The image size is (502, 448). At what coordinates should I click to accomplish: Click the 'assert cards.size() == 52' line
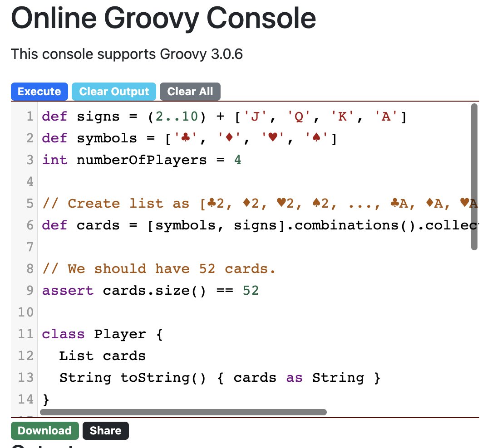pyautogui.click(x=151, y=290)
